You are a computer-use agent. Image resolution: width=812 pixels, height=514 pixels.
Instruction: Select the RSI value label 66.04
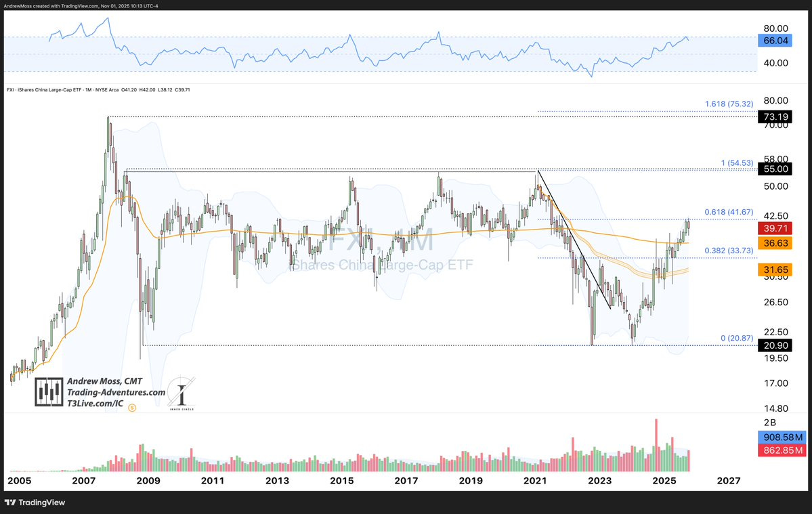point(775,41)
